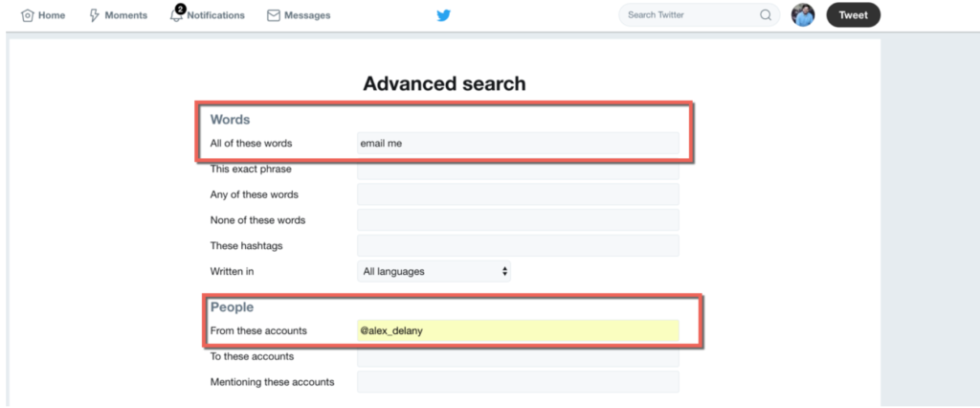
Task: Click the Home house icon
Action: 27,15
